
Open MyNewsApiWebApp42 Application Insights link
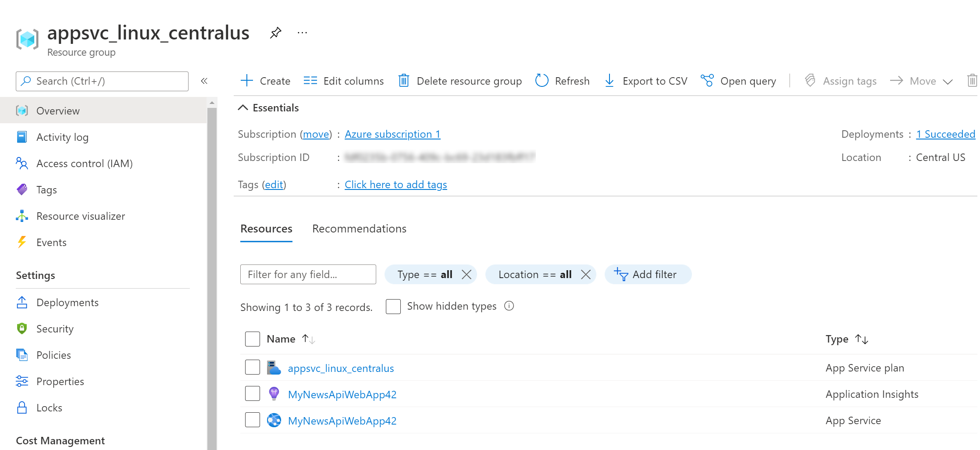tap(342, 395)
